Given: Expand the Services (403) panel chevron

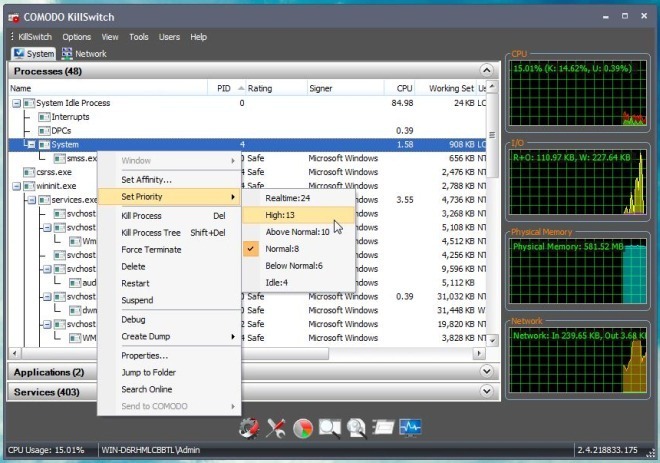Looking at the screenshot, I should [487, 391].
